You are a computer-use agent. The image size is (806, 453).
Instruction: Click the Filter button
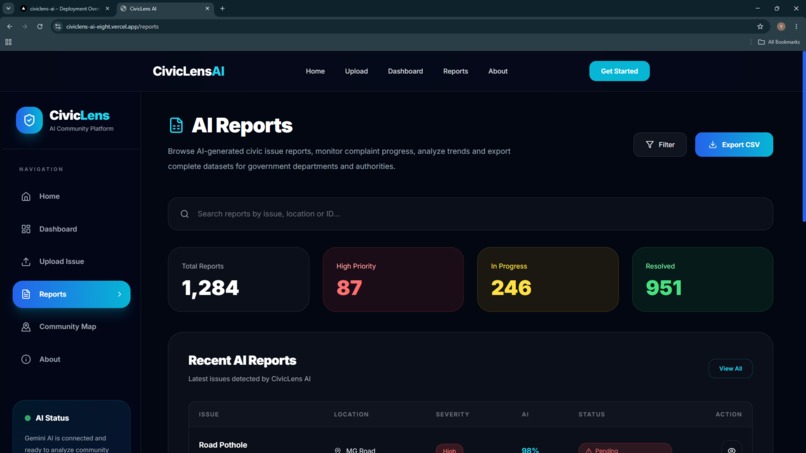coord(660,144)
